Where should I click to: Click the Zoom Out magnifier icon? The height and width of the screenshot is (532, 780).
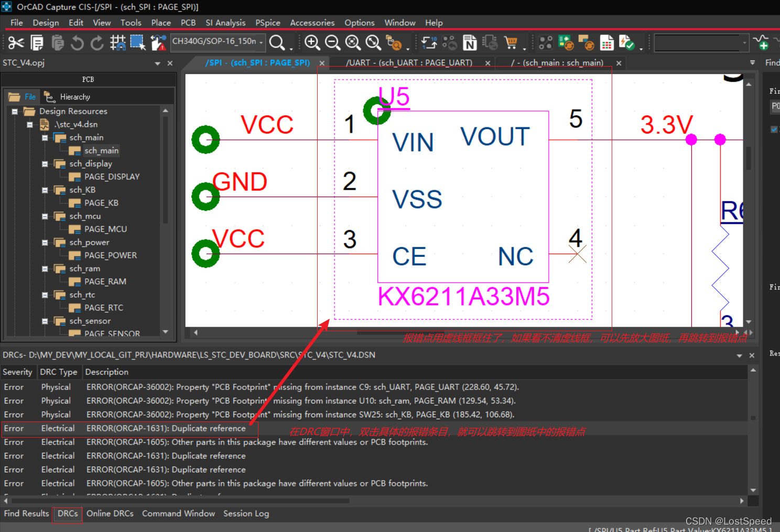(x=332, y=42)
